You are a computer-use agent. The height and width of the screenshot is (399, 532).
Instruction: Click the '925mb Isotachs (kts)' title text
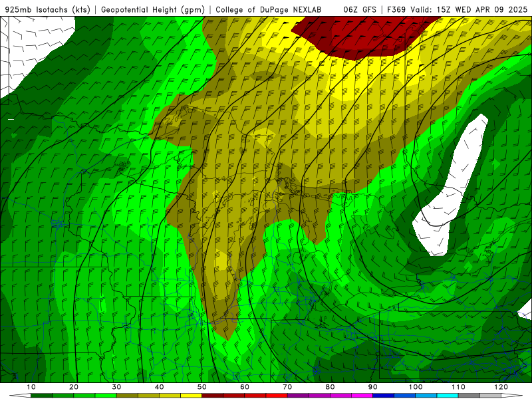[47, 10]
